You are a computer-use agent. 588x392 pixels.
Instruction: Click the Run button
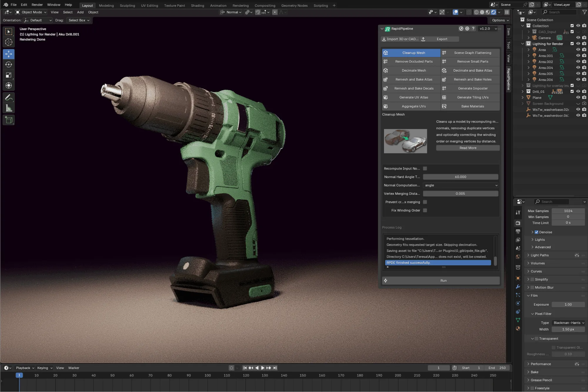[x=443, y=281]
